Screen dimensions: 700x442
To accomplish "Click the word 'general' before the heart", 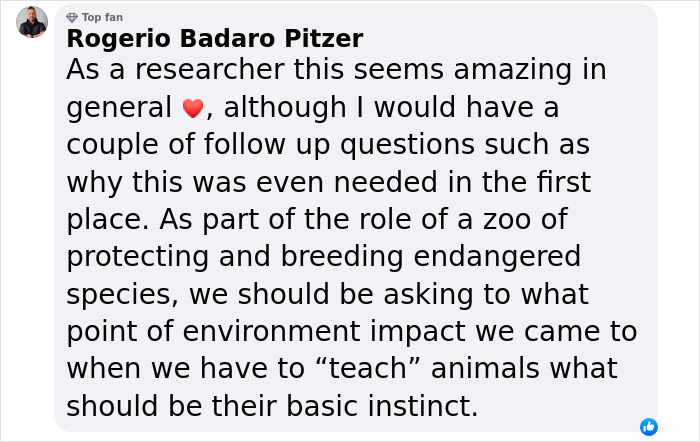I will 119,109.
